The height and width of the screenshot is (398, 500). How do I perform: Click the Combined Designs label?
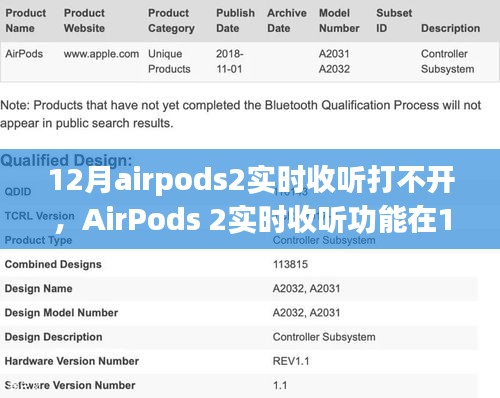click(53, 264)
